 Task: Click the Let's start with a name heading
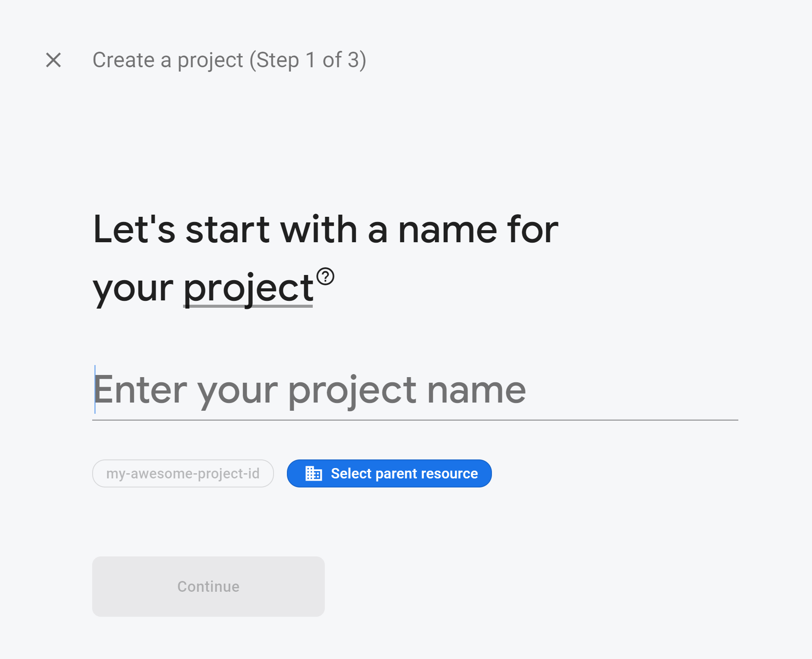pos(325,259)
